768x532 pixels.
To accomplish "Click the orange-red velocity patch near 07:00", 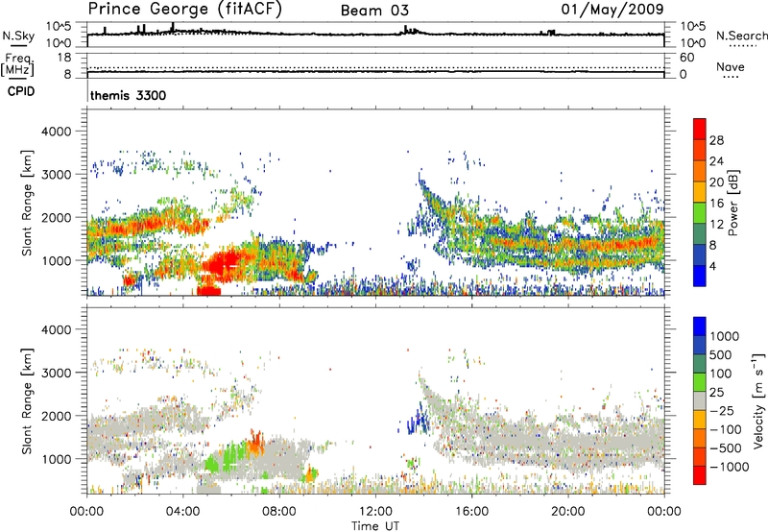I will (x=255, y=442).
